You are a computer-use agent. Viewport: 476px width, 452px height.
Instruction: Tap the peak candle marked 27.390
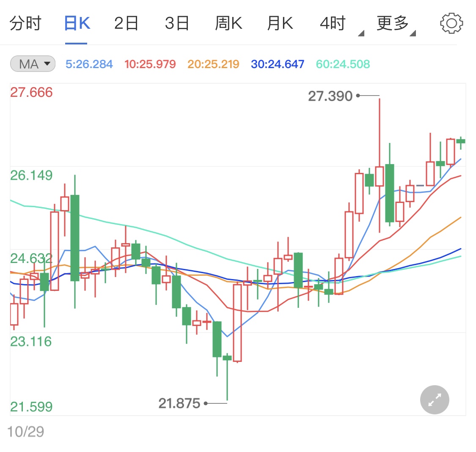pos(380,127)
